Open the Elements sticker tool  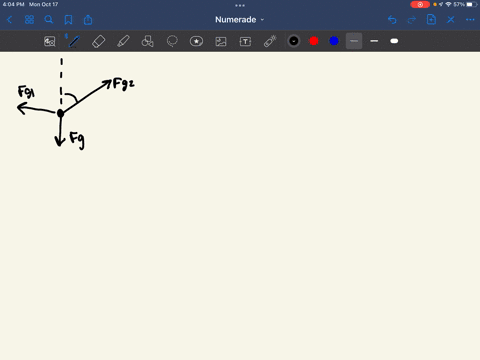point(196,41)
